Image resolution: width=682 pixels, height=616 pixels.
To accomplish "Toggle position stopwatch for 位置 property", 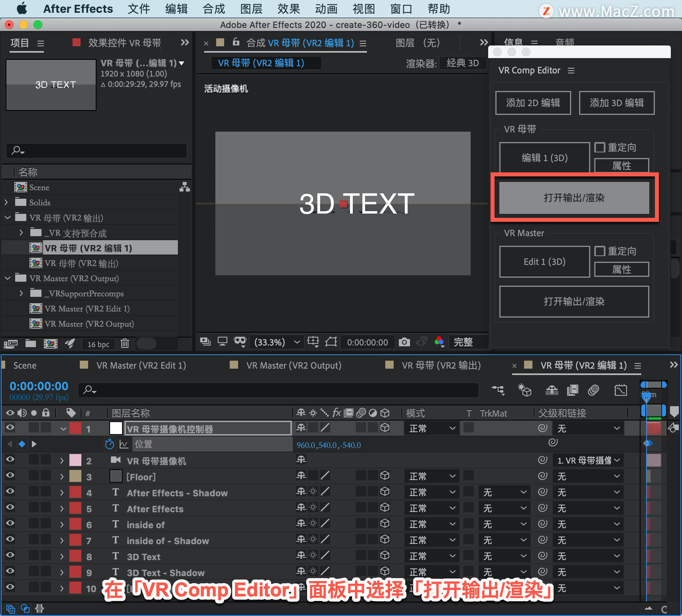I will (109, 444).
